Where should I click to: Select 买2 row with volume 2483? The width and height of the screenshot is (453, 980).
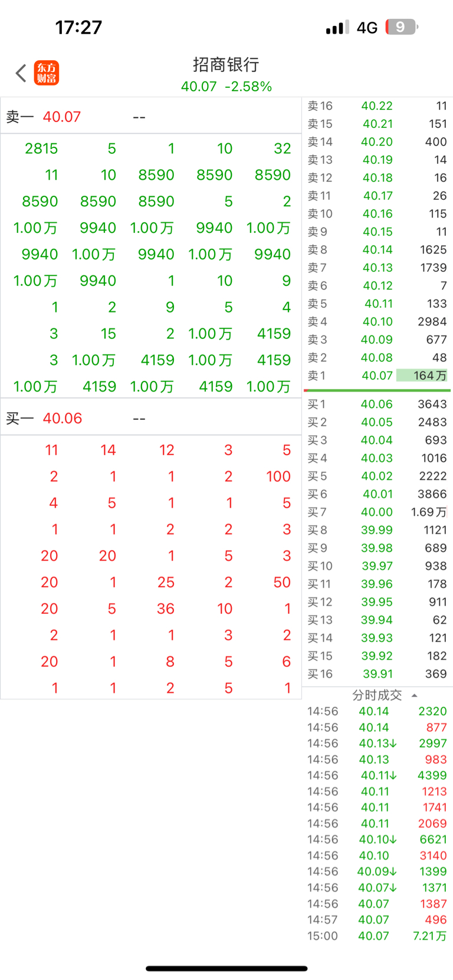pyautogui.click(x=377, y=422)
